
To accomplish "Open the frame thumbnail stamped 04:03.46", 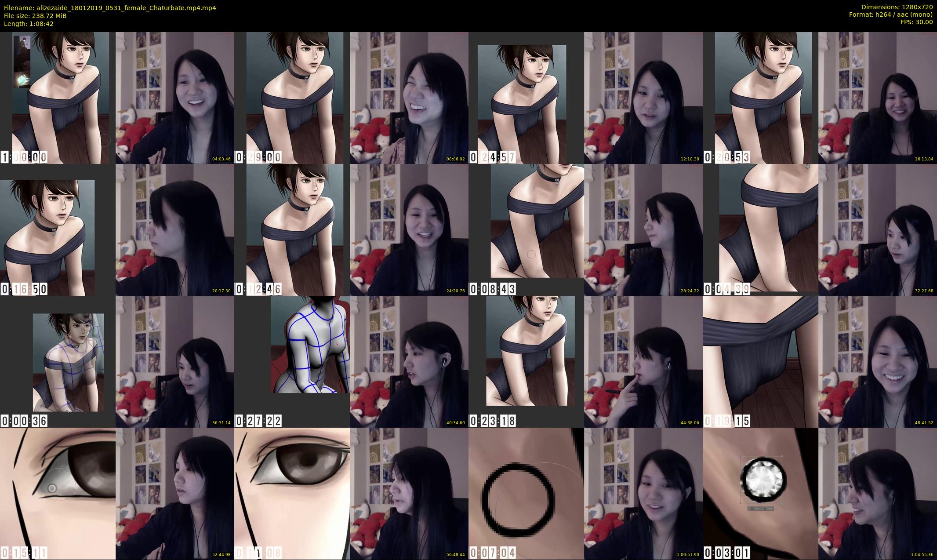I will point(117,98).
